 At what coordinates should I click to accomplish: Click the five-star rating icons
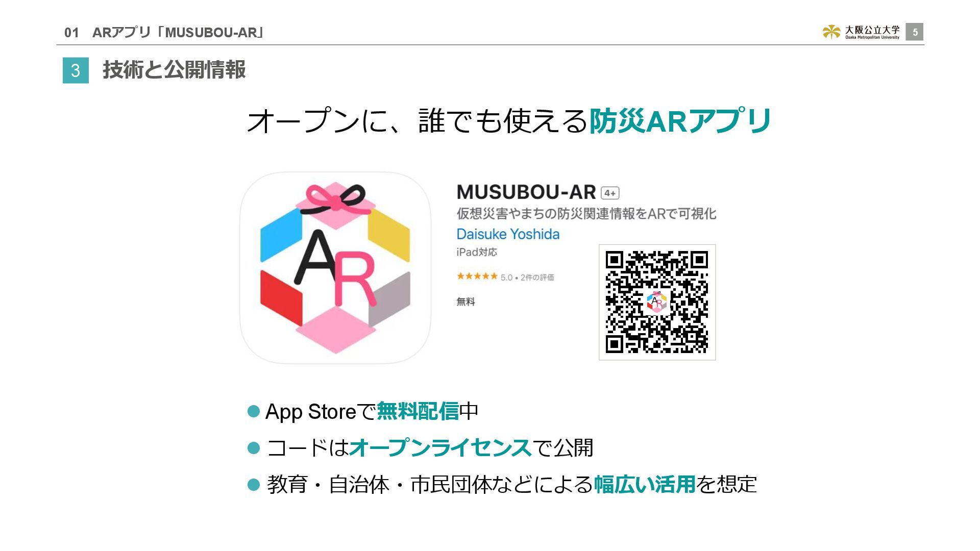point(477,277)
